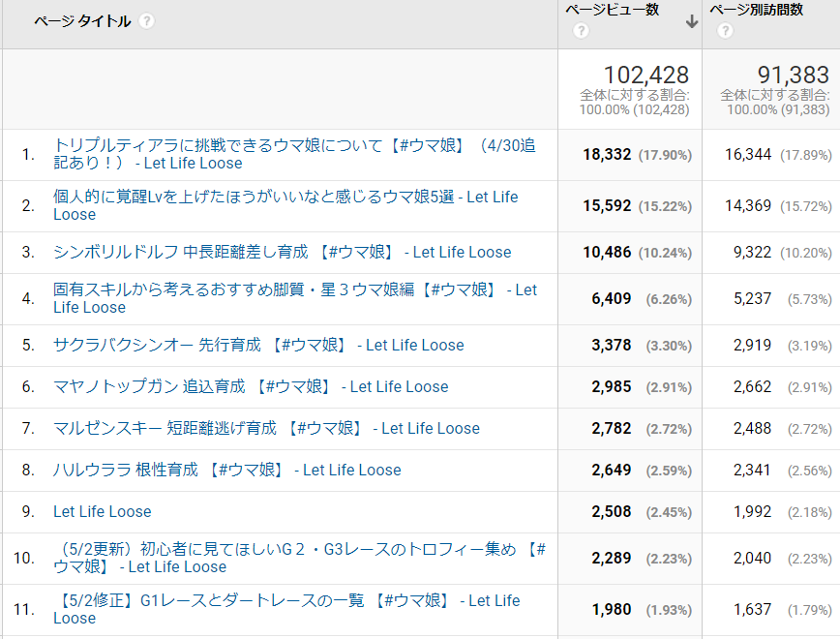Open the シンボリルドルフ 中長距離差し育成 link
840x639 pixels.
point(281,252)
